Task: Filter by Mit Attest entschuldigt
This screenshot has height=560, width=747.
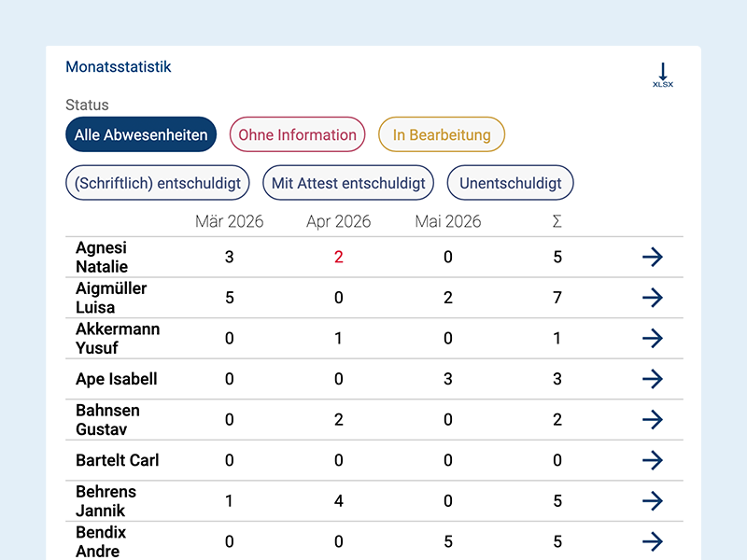Action: click(x=348, y=183)
